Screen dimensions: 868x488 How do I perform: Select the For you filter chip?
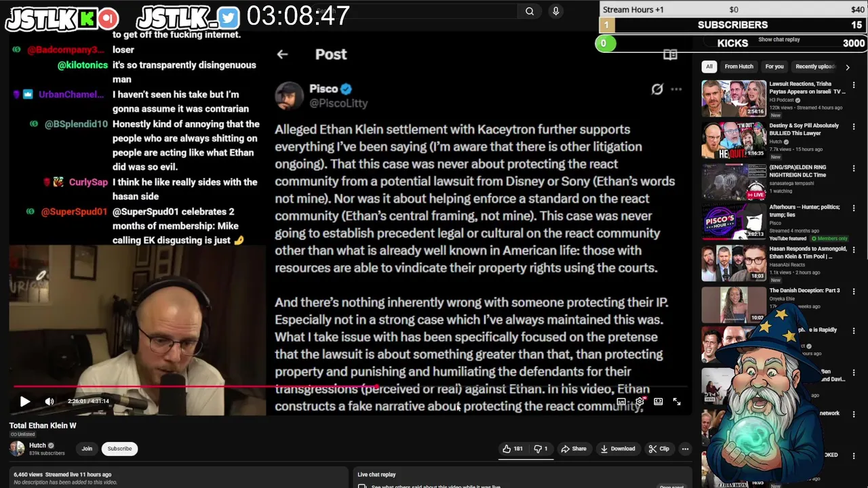coord(774,66)
